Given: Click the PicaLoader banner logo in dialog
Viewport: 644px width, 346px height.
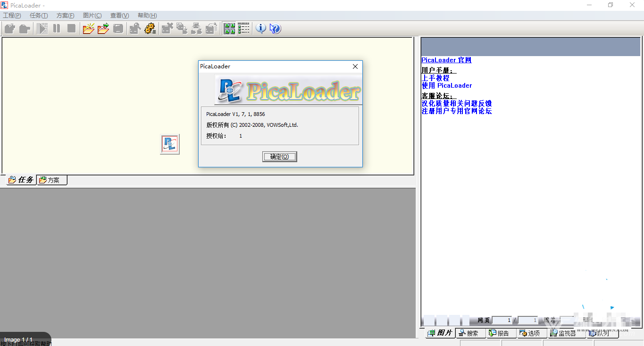Looking at the screenshot, I should [x=288, y=89].
